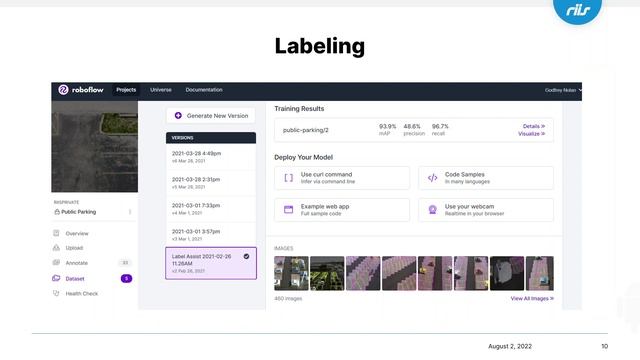640x360 pixels.
Task: Open the Universe tab
Action: tap(161, 90)
